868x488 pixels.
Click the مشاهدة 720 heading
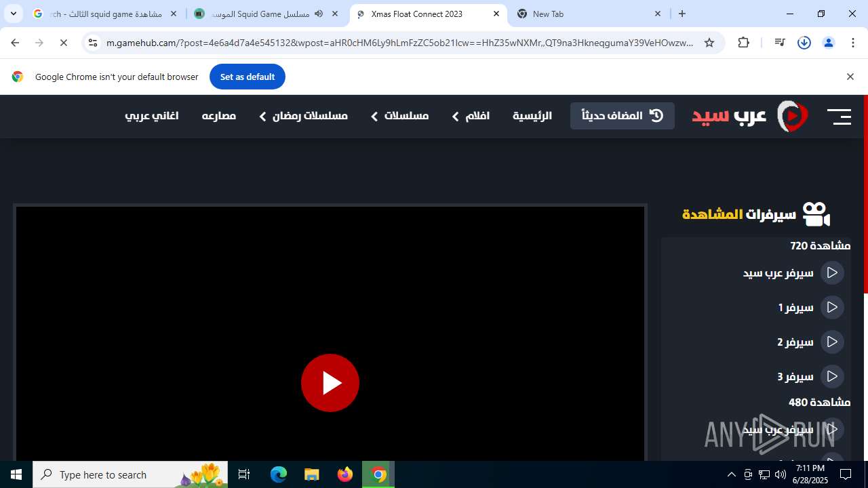pos(821,245)
